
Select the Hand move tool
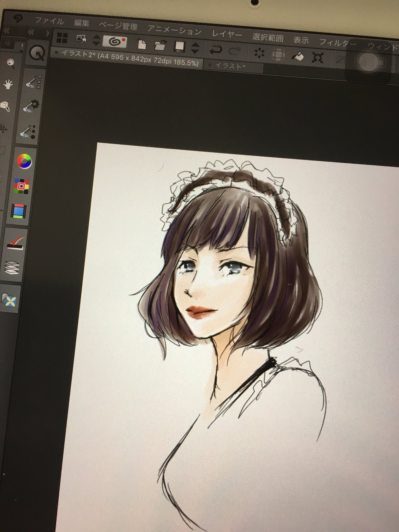coord(8,84)
